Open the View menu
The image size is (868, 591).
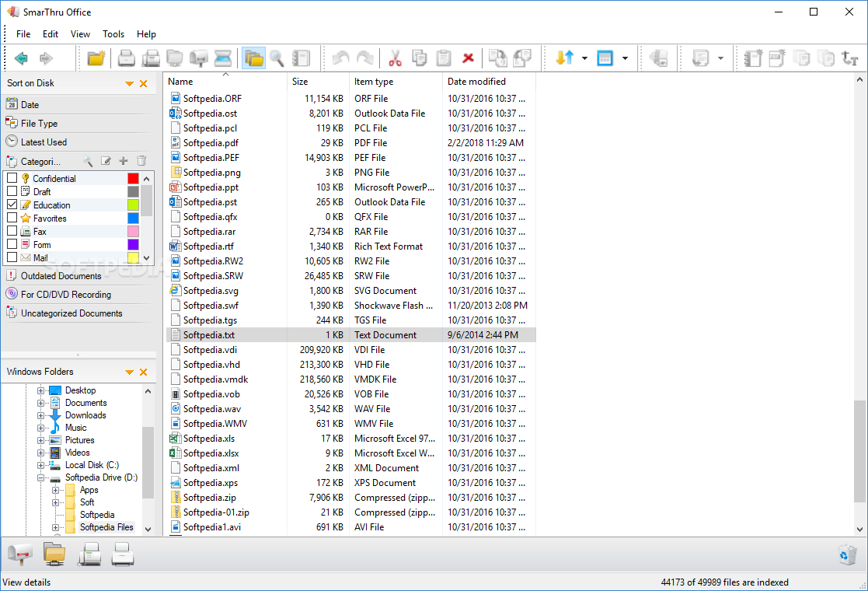(x=80, y=34)
